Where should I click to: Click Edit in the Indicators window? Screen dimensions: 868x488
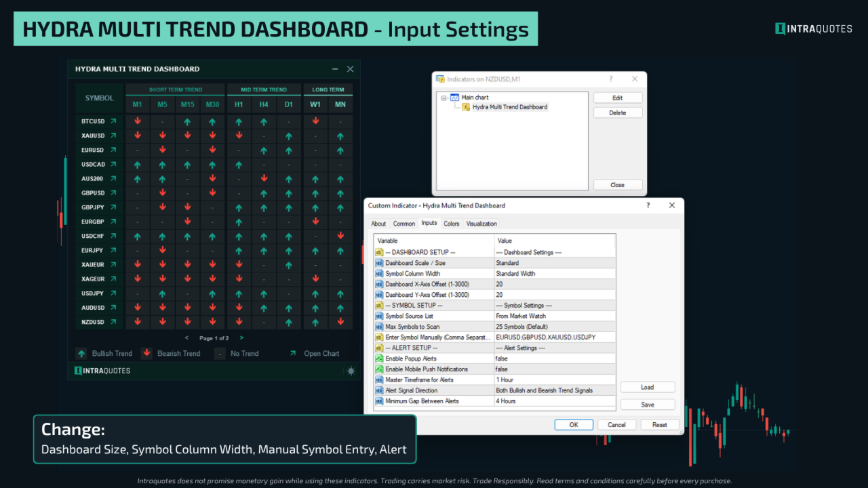click(618, 98)
